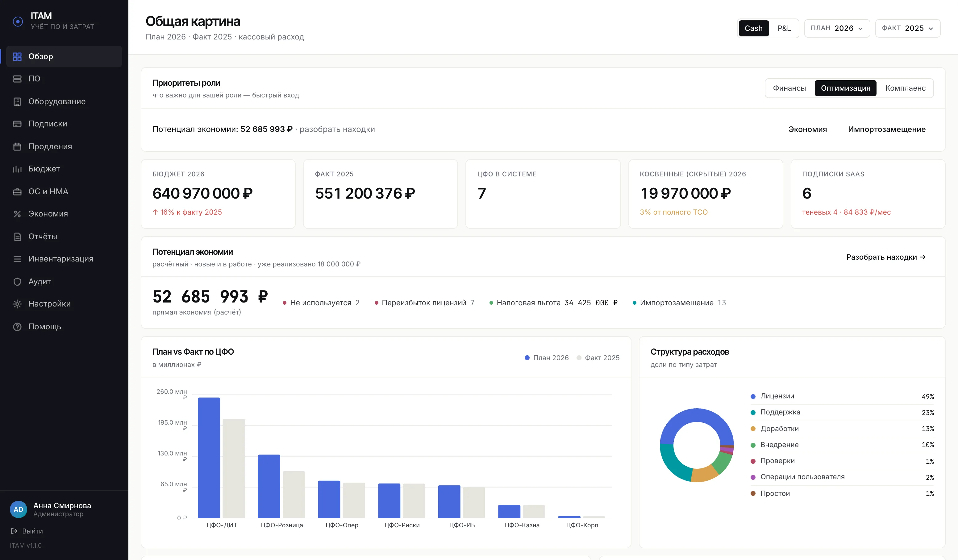Viewport: 958px width, 560px height.
Task: Open the Бюджет menu item
Action: click(64, 169)
